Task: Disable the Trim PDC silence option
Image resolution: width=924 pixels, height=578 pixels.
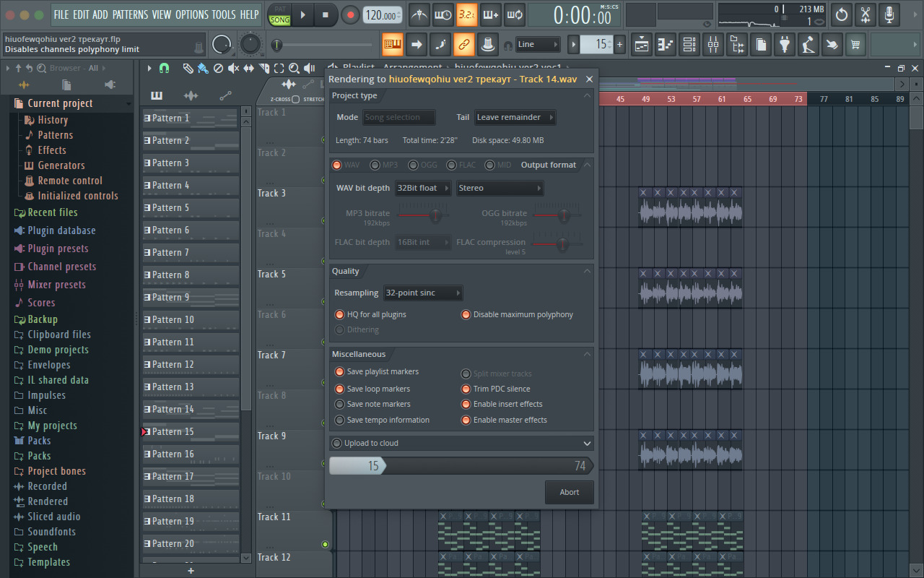Action: click(466, 389)
